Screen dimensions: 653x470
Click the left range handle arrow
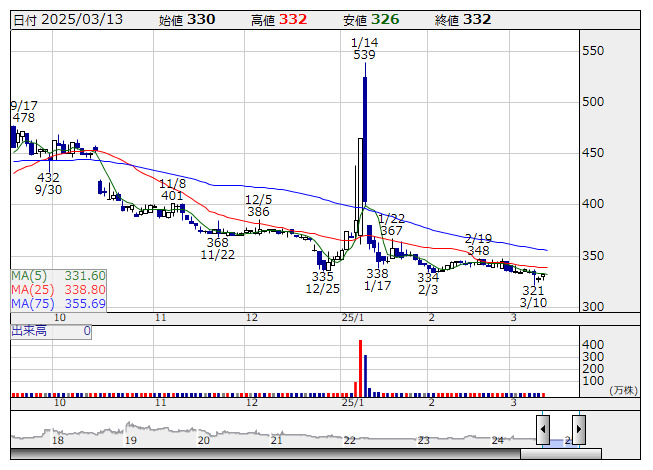click(543, 429)
